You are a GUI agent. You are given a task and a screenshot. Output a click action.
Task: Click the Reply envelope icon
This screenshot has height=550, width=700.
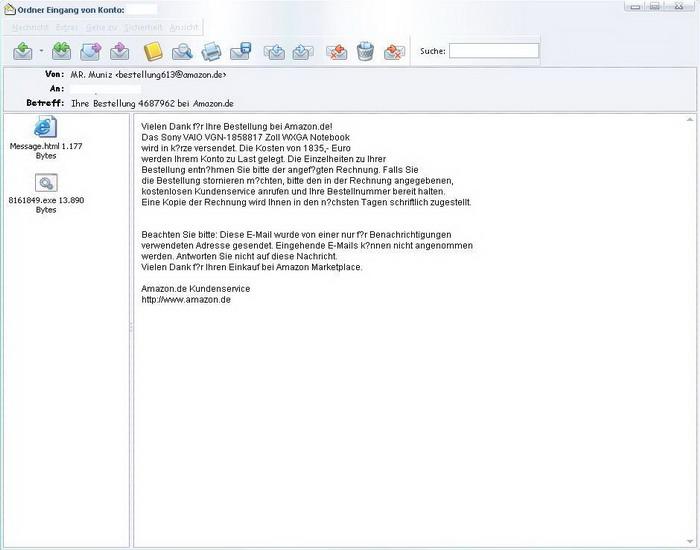[x=23, y=51]
